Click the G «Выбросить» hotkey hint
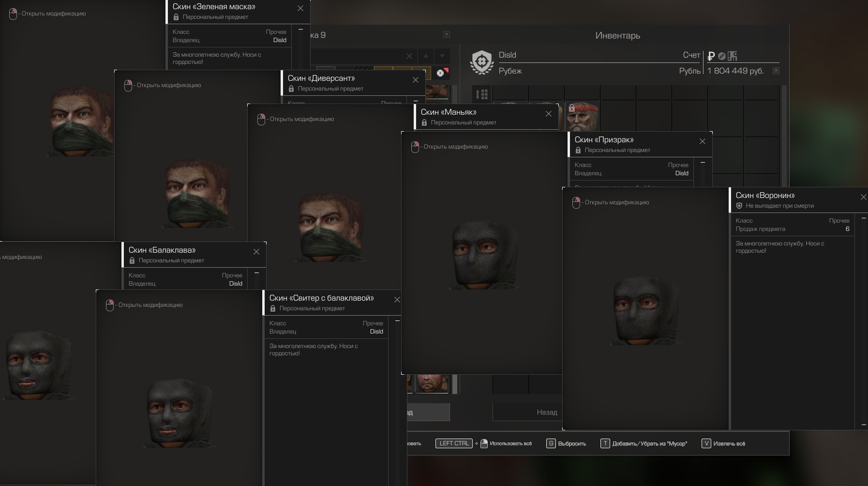Viewport: 868px width, 486px height. 566,443
